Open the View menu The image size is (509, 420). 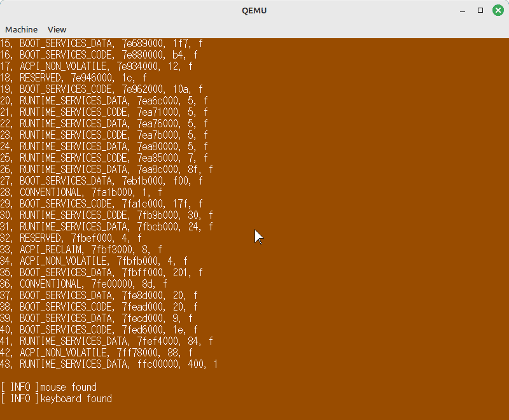click(57, 29)
